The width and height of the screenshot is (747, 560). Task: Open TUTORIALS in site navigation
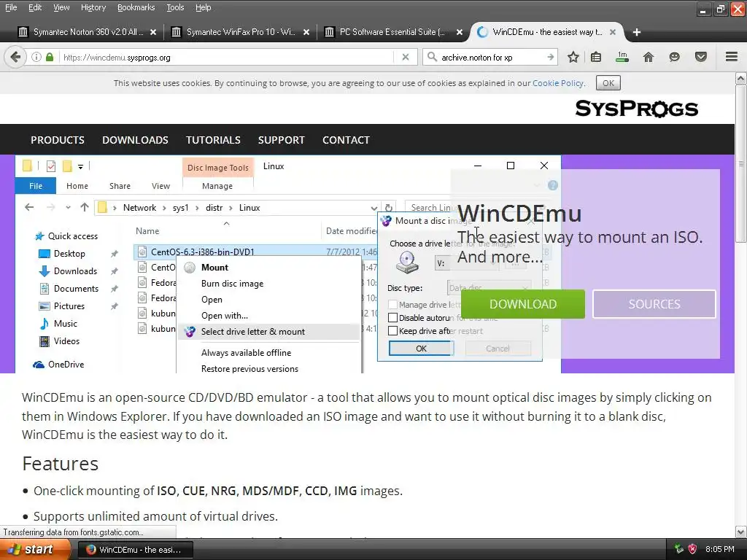pyautogui.click(x=213, y=140)
